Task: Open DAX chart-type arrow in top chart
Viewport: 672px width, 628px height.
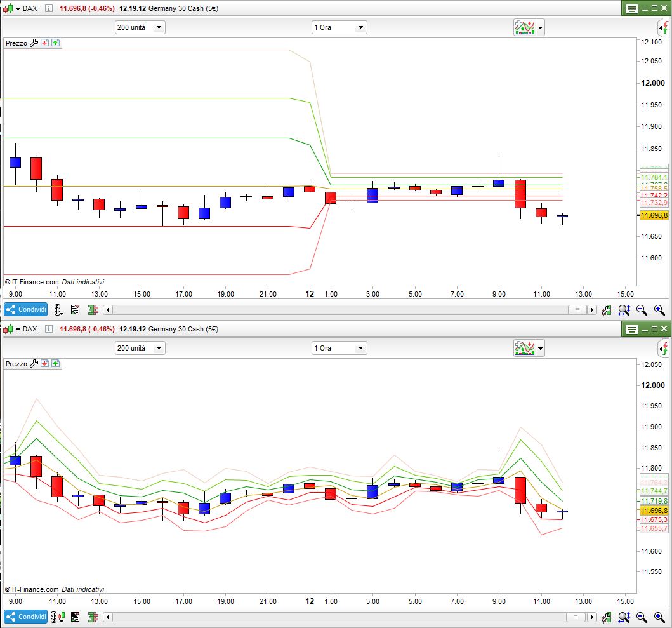Action: pos(18,9)
